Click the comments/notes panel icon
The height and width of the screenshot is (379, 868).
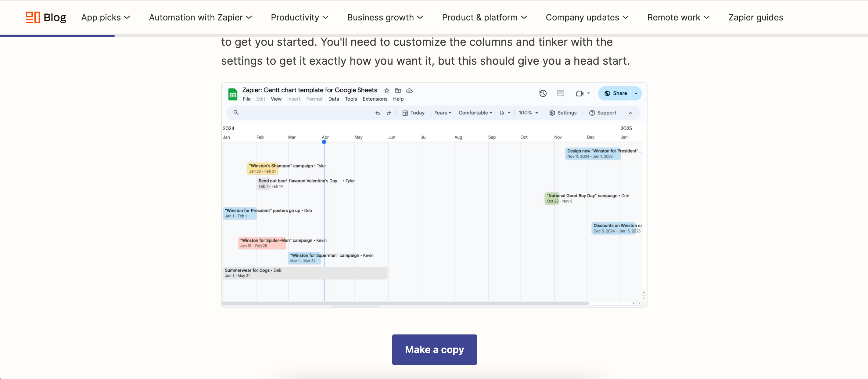(x=560, y=93)
